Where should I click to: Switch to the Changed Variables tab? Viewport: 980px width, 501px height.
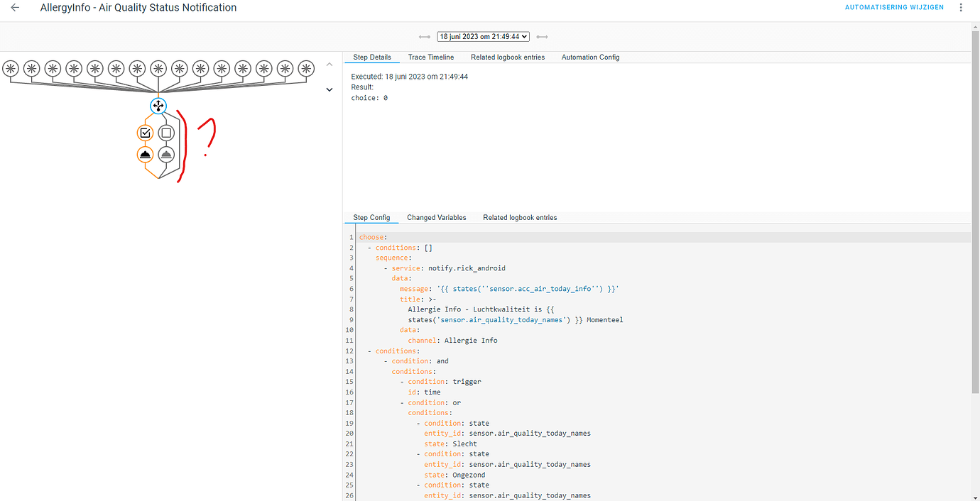(x=436, y=217)
